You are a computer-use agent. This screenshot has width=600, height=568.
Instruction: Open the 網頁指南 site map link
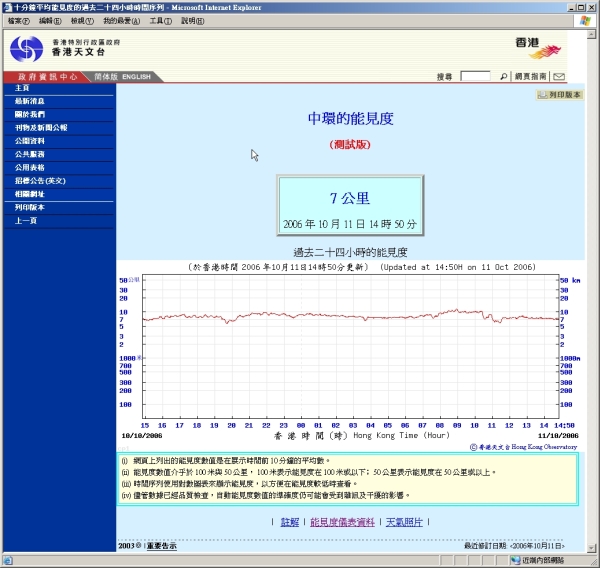(530, 77)
